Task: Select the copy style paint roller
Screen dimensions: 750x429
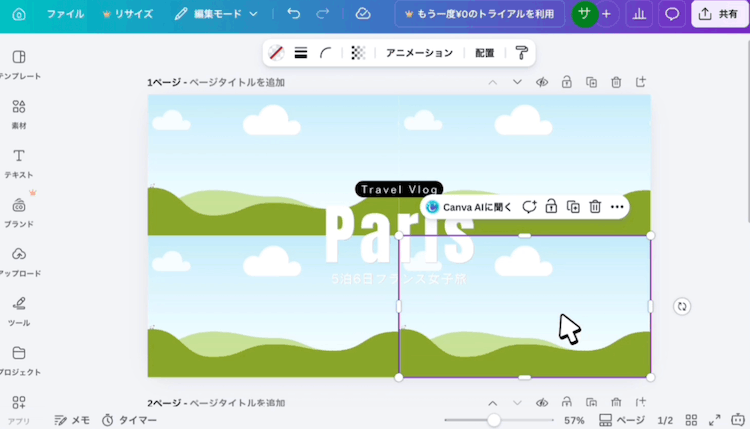Action: point(522,53)
